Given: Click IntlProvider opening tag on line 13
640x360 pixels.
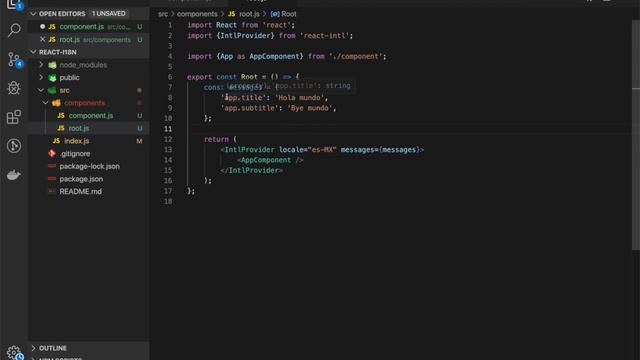Looking at the screenshot, I should tap(249, 150).
